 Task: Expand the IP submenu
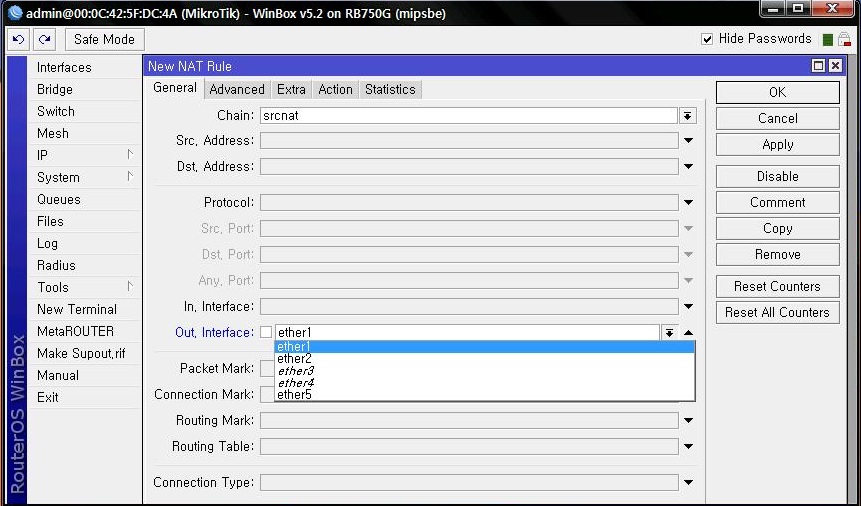click(x=85, y=155)
